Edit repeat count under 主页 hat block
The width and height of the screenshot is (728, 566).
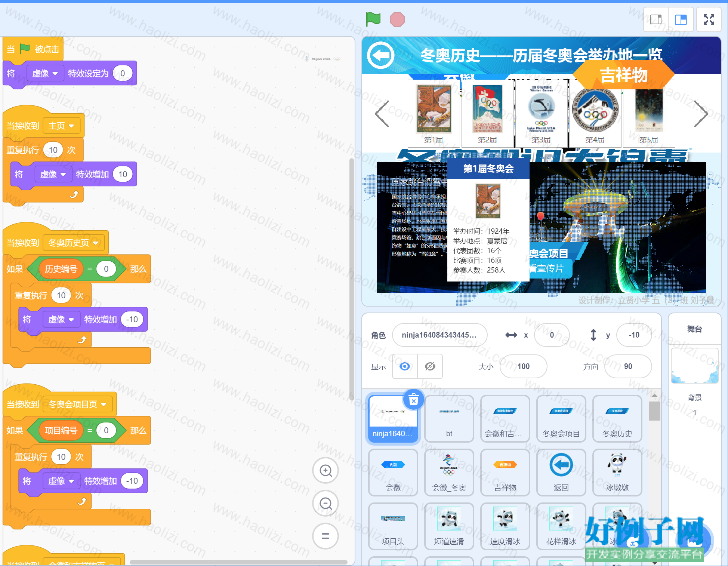point(53,150)
